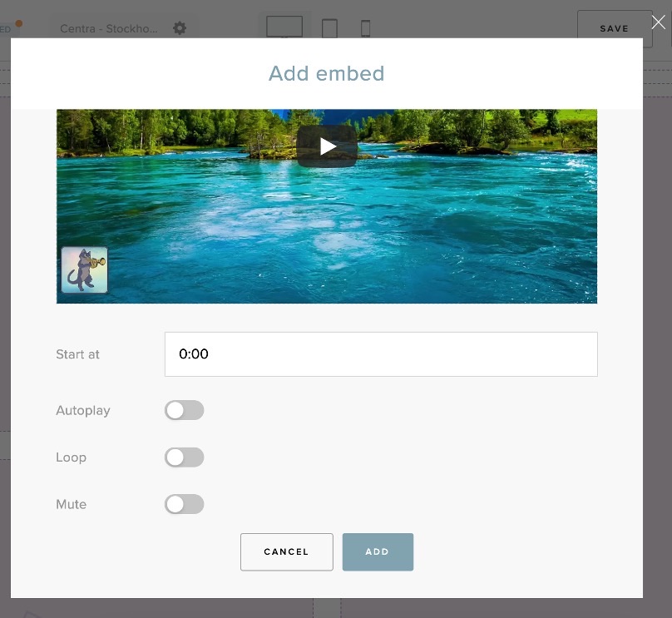This screenshot has width=672, height=618.
Task: Click SAVE in the background editor
Action: [x=615, y=28]
